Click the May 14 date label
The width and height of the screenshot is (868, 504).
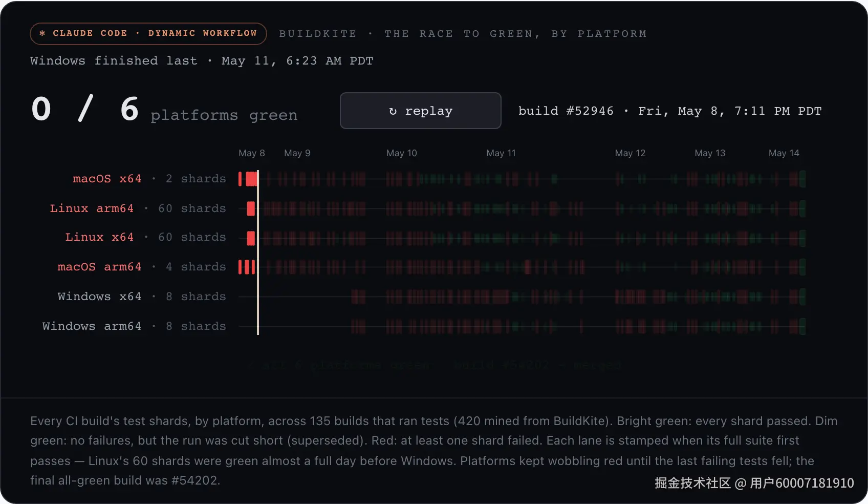tap(784, 153)
